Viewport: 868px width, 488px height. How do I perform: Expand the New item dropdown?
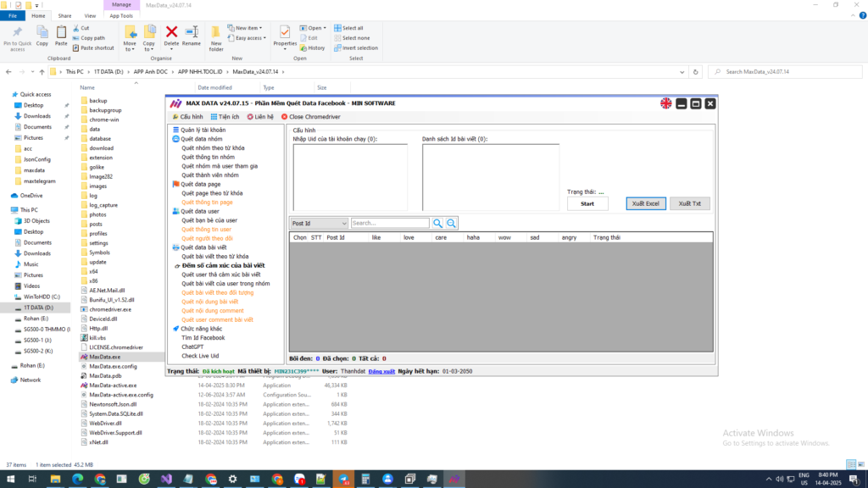pos(248,28)
